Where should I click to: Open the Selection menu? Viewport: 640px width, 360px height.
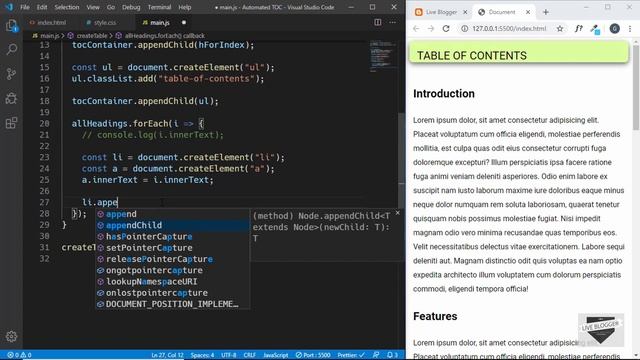(x=67, y=7)
